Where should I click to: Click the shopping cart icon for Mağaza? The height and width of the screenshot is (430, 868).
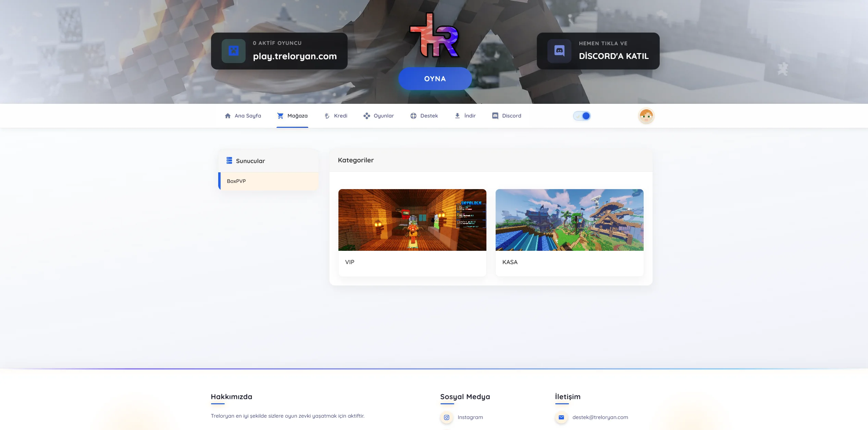click(280, 116)
